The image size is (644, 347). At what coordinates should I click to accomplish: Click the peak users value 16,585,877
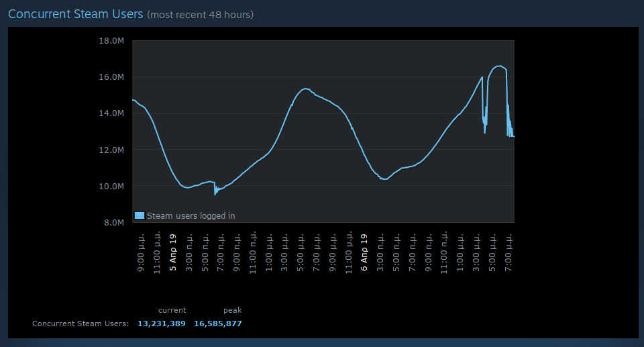[x=217, y=324]
